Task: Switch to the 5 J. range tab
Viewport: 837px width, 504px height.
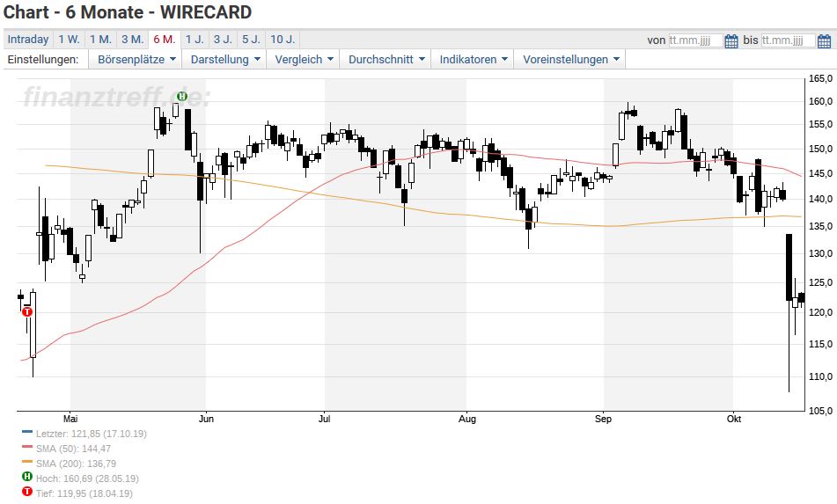Action: click(x=251, y=40)
